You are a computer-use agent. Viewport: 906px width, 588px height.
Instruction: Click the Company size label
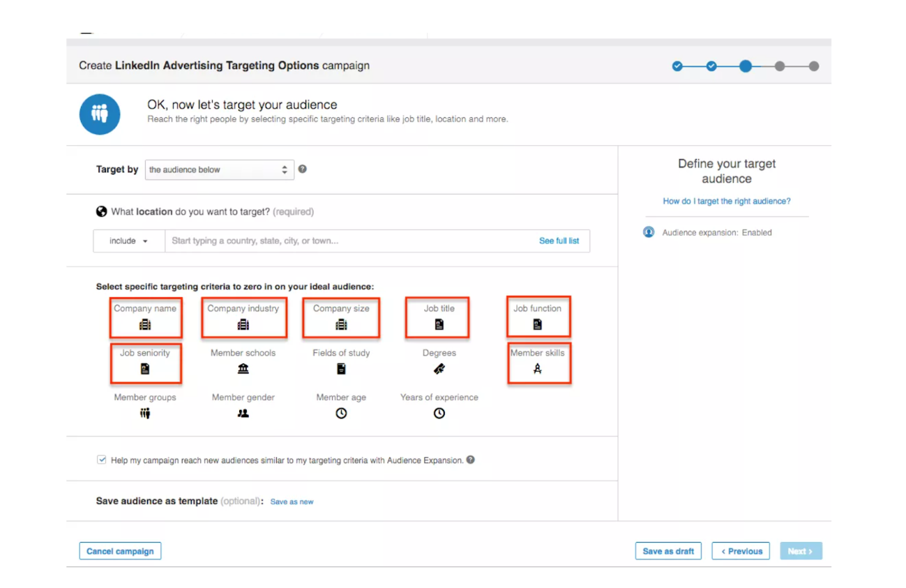click(341, 308)
